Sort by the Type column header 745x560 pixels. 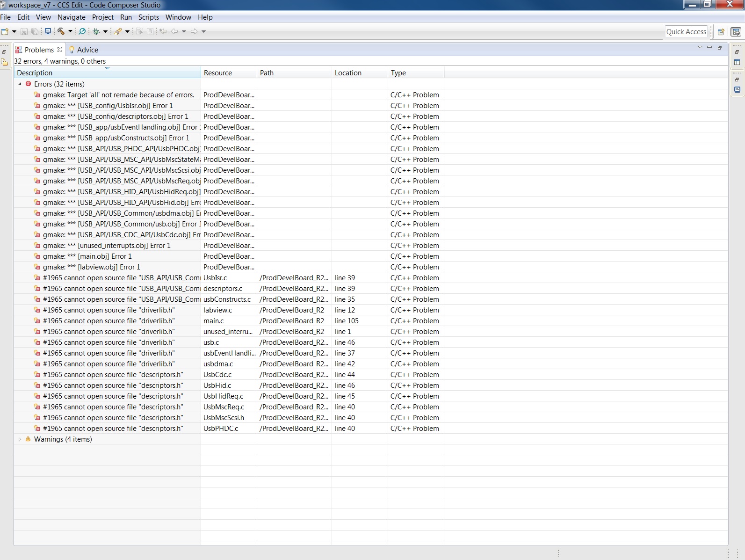[x=416, y=73]
